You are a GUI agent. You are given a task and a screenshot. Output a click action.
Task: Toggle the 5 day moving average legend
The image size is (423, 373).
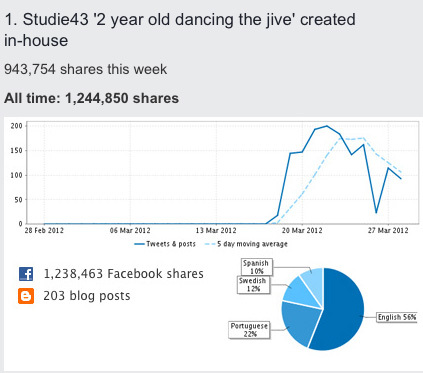(246, 244)
